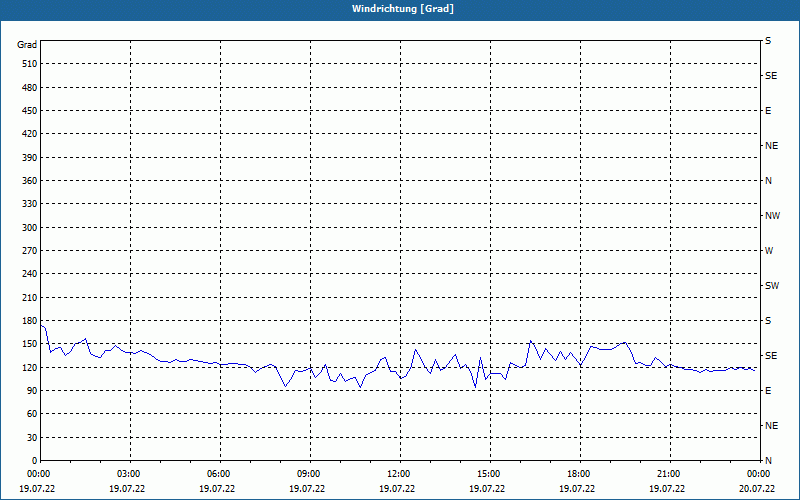Click the 03:00 time axis label
The image size is (800, 500).
127,474
